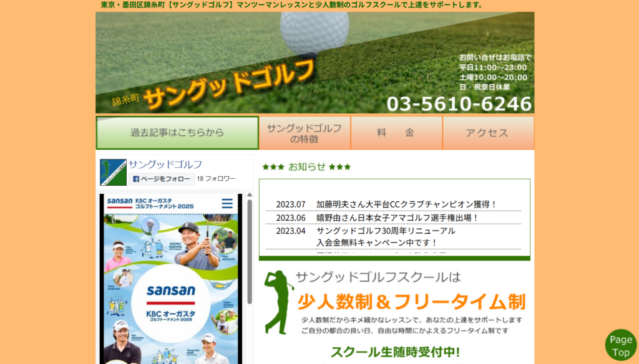Click the Page Top round button
639x364 pixels.
[x=620, y=345]
